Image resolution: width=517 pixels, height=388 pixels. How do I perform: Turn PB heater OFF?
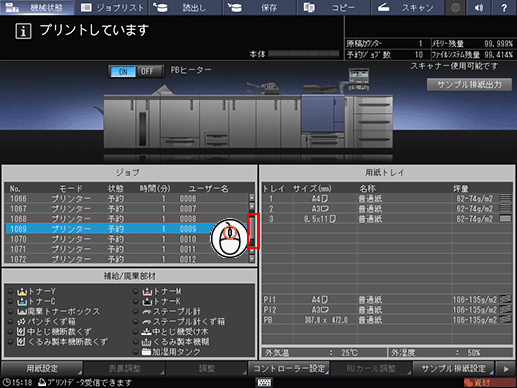pos(147,72)
